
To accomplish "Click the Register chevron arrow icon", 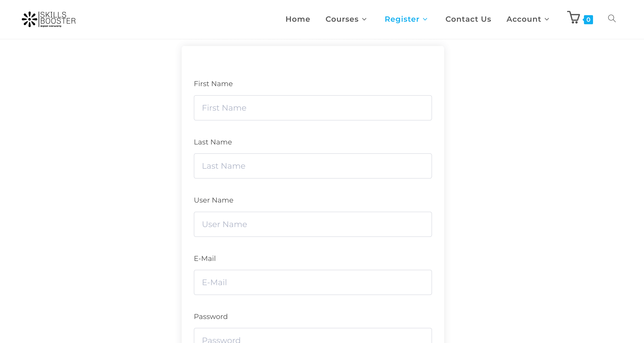I will [426, 19].
